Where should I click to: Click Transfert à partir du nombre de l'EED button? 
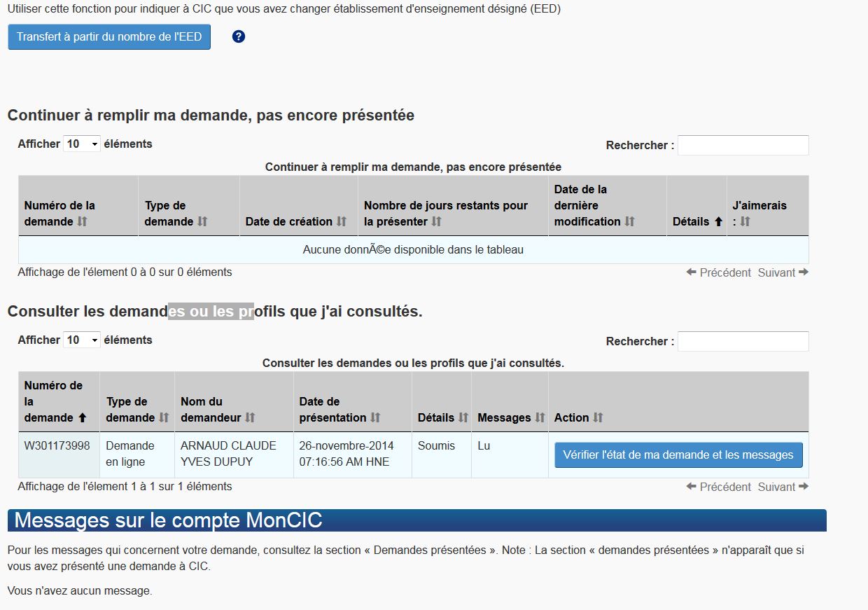[109, 36]
